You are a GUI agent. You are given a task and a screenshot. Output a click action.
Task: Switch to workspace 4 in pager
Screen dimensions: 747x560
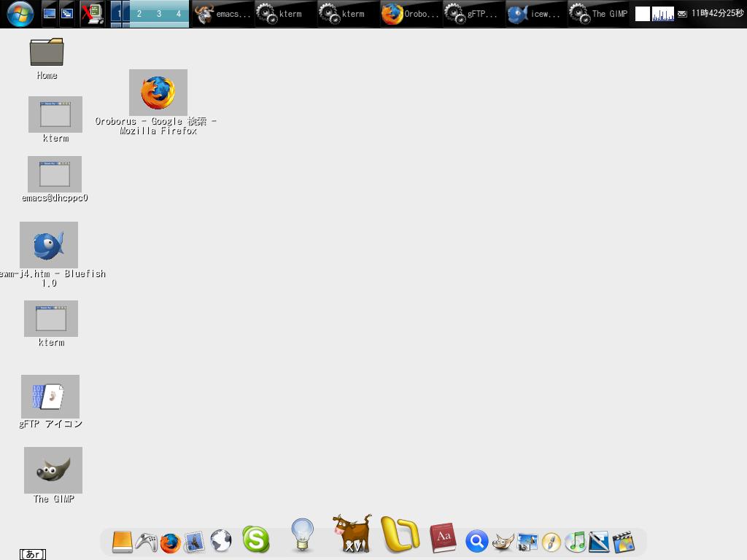179,14
